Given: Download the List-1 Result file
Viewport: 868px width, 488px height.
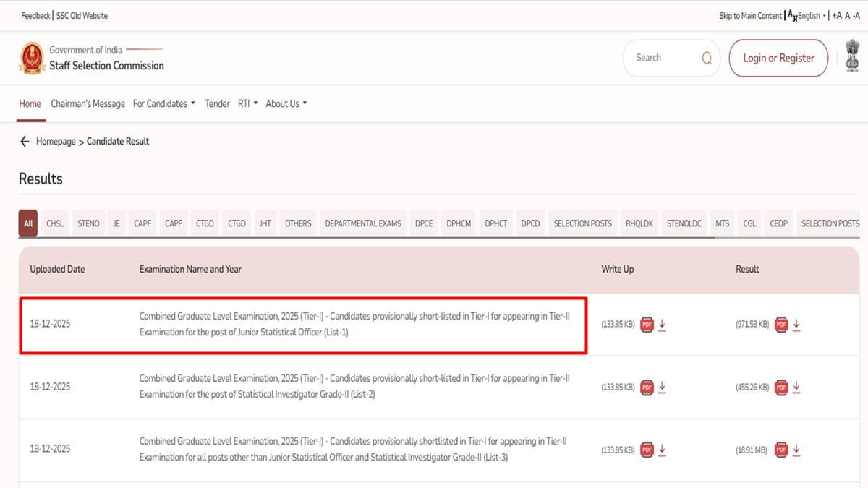Looking at the screenshot, I should tap(796, 325).
